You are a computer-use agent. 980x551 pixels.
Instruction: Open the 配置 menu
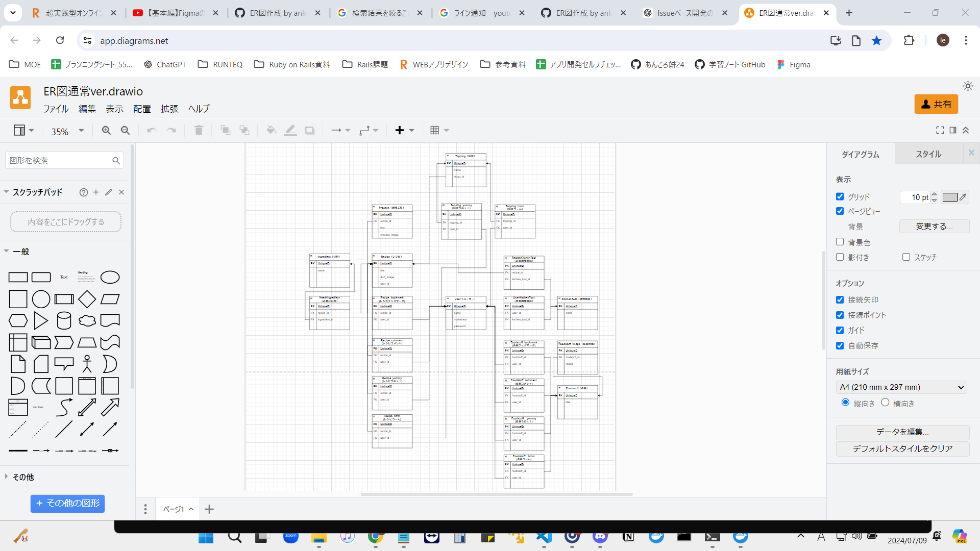pos(142,109)
